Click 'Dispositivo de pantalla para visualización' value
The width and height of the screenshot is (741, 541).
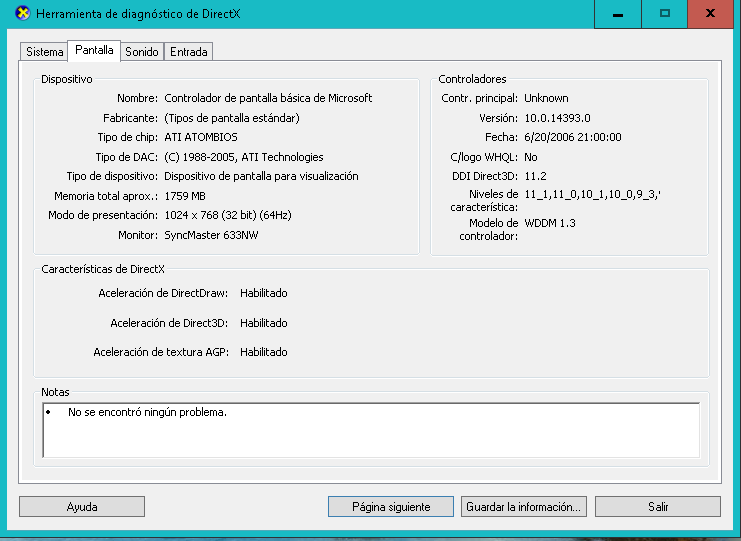point(261,176)
